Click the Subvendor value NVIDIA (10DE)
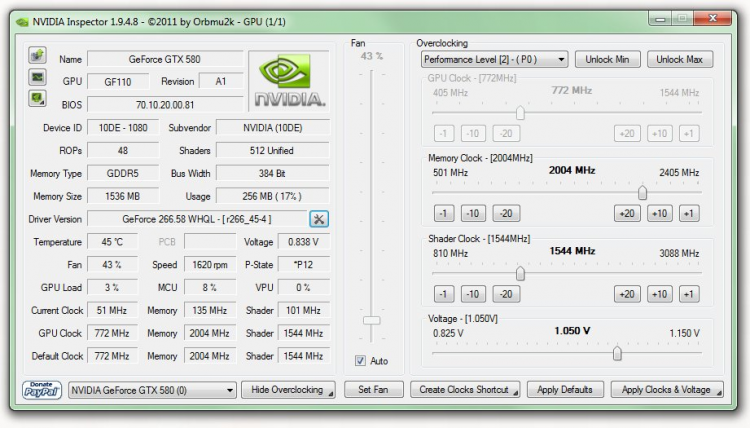The image size is (750, 428). (273, 128)
